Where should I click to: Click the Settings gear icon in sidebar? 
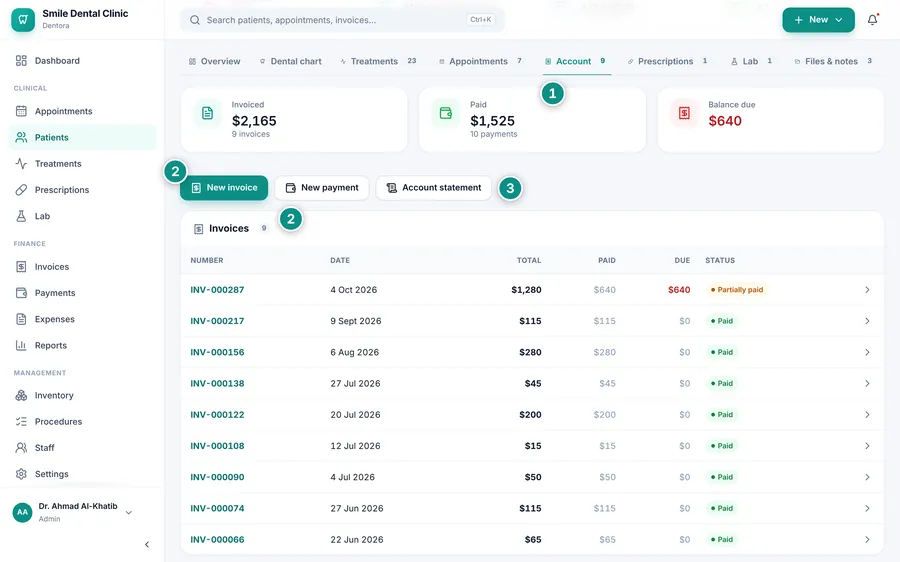tap(21, 474)
